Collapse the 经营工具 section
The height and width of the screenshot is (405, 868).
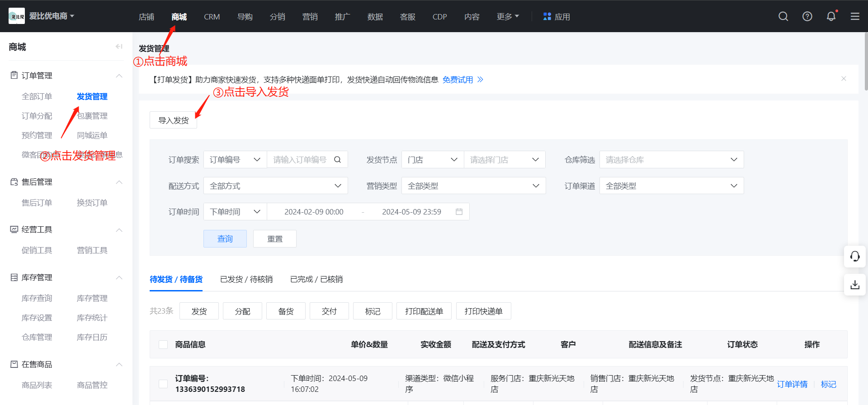[119, 230]
